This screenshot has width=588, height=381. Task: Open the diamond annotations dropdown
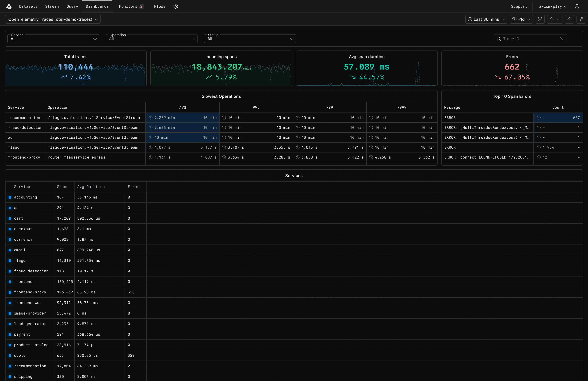pyautogui.click(x=554, y=19)
